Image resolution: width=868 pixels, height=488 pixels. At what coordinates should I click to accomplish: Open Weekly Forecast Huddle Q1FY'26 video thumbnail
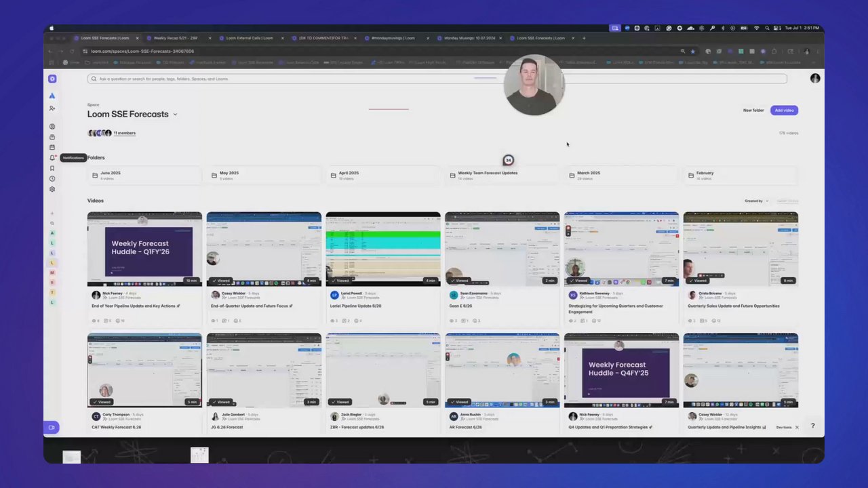point(144,249)
